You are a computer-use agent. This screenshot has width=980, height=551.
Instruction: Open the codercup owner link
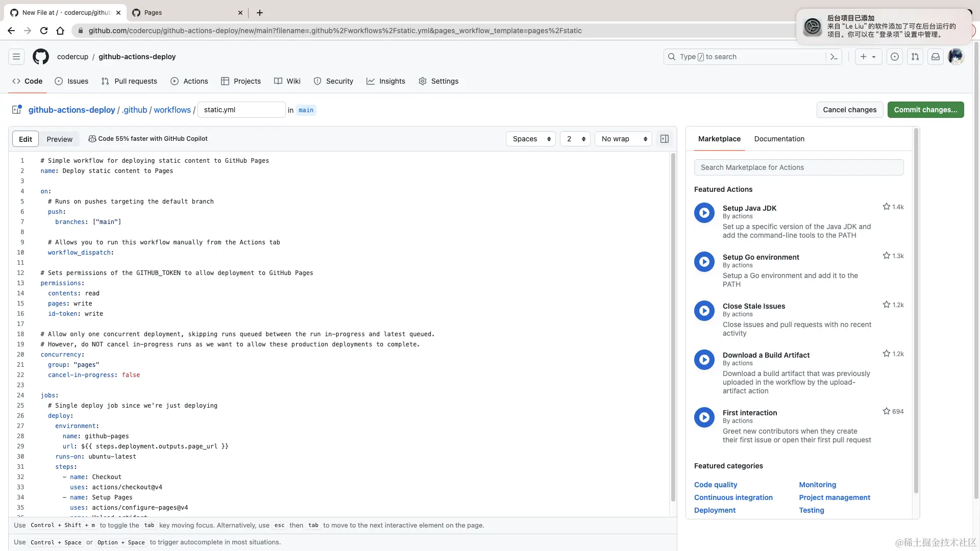click(72, 57)
